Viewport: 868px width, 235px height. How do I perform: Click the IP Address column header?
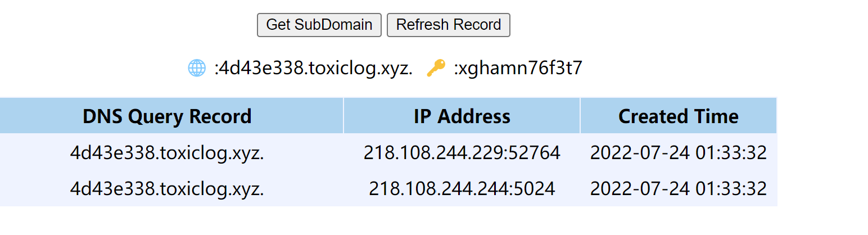[462, 116]
